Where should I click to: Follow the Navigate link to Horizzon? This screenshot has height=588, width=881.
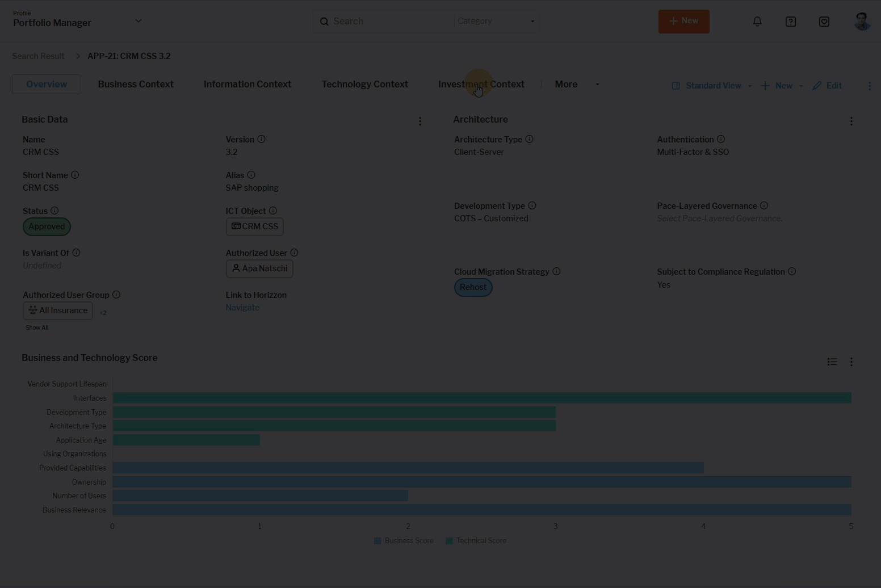tap(242, 308)
